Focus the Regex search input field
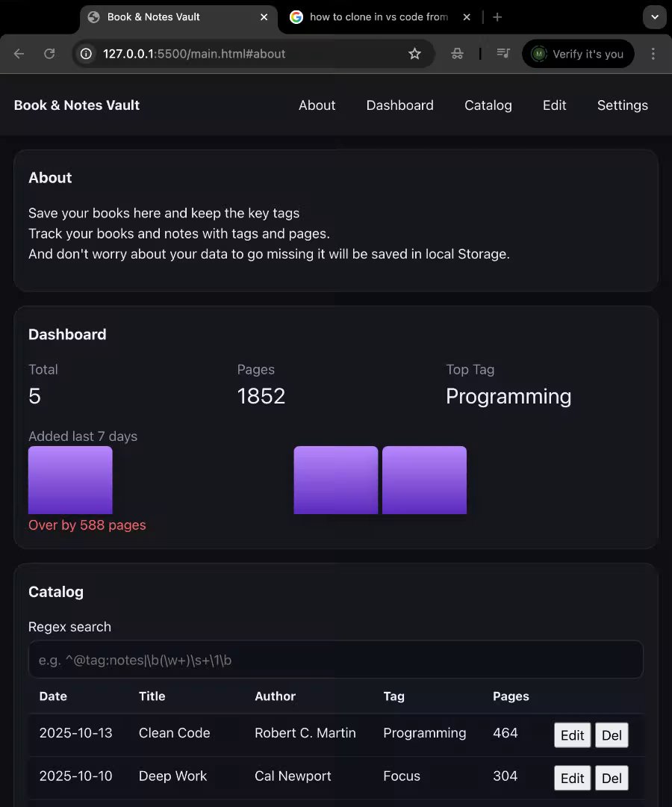This screenshot has height=807, width=672. click(x=335, y=660)
